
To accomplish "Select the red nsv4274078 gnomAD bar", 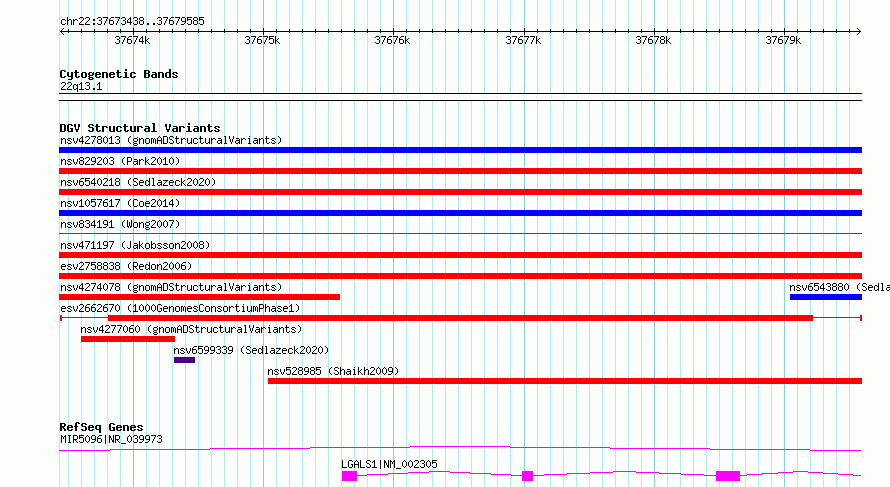I will tap(199, 297).
